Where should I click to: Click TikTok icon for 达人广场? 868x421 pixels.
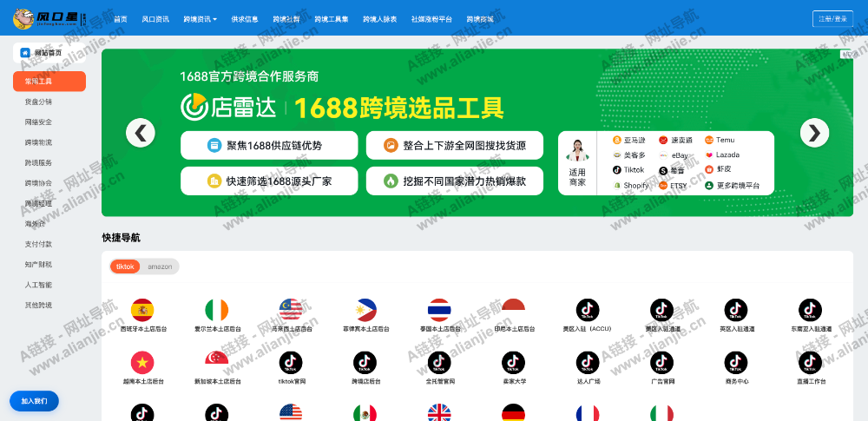point(588,362)
